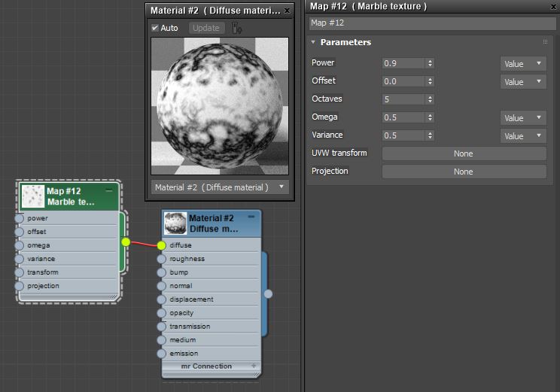Collapse the Map #12 Marble node

point(109,190)
